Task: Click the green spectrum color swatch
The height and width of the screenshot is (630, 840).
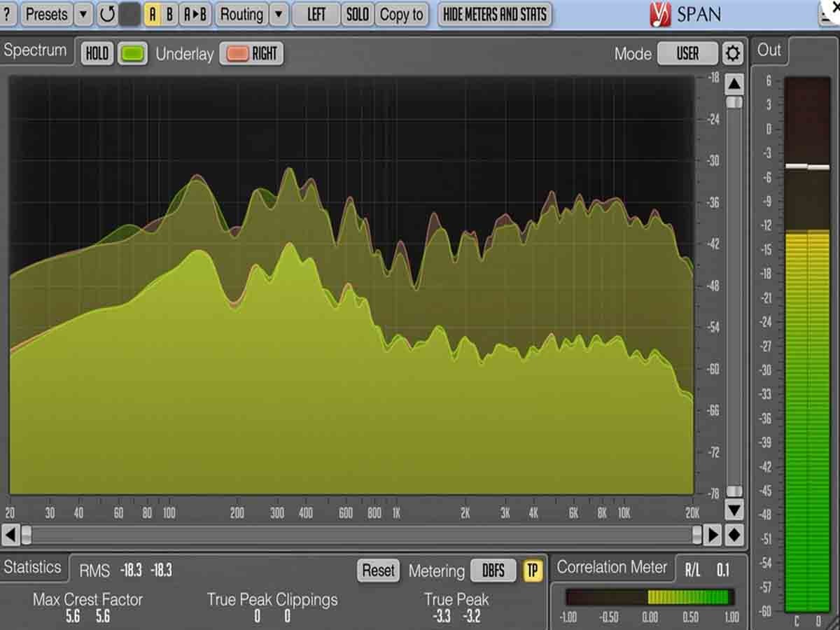Action: [132, 54]
